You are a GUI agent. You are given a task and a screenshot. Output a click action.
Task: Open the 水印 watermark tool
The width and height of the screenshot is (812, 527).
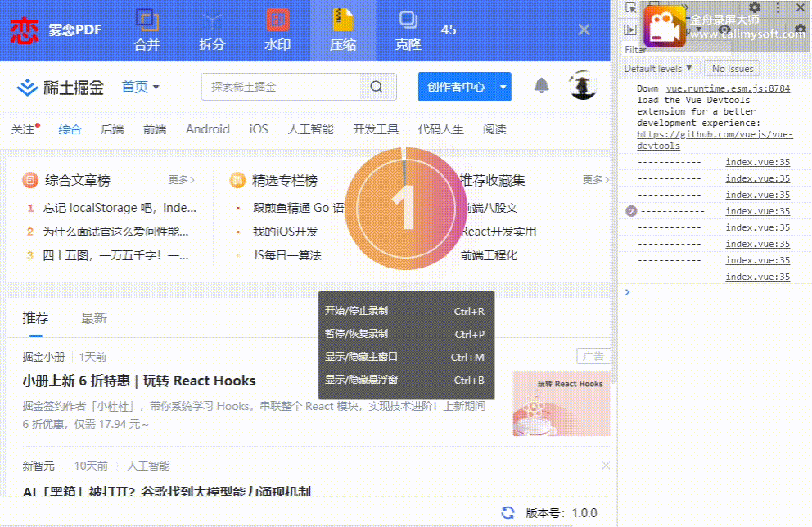click(x=277, y=30)
